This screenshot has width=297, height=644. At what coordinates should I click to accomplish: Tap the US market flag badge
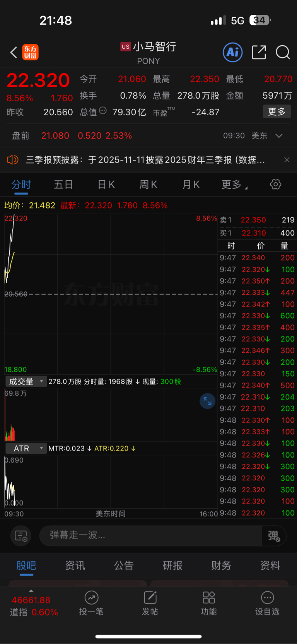(x=126, y=47)
